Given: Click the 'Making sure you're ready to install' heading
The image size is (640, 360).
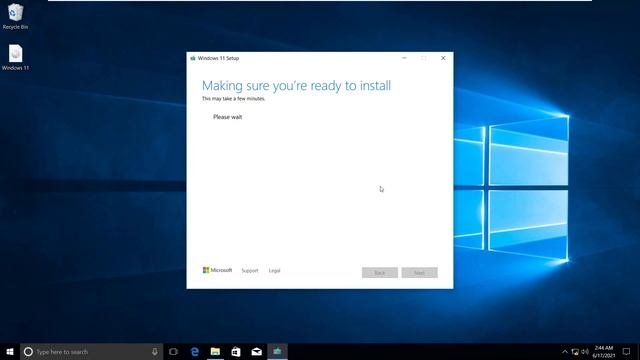Looking at the screenshot, I should [296, 86].
